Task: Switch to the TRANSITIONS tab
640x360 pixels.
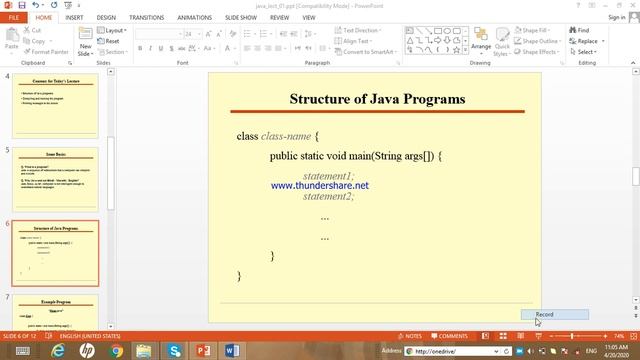Action: tap(147, 18)
